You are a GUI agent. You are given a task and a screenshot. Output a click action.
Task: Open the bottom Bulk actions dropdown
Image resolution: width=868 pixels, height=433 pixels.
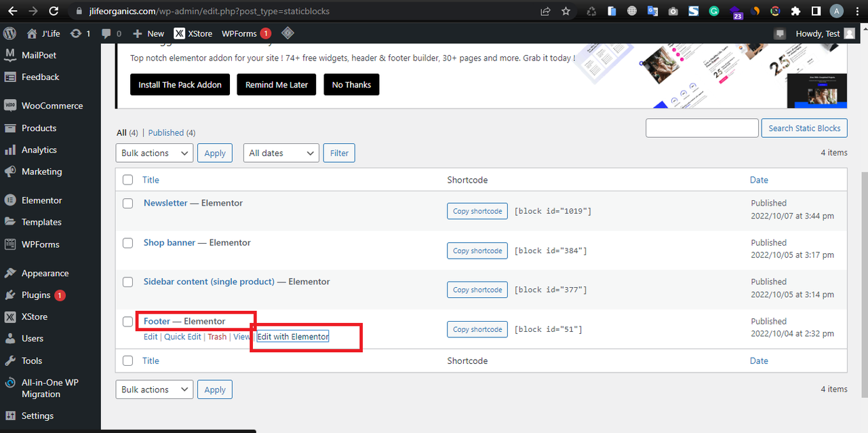[155, 390]
